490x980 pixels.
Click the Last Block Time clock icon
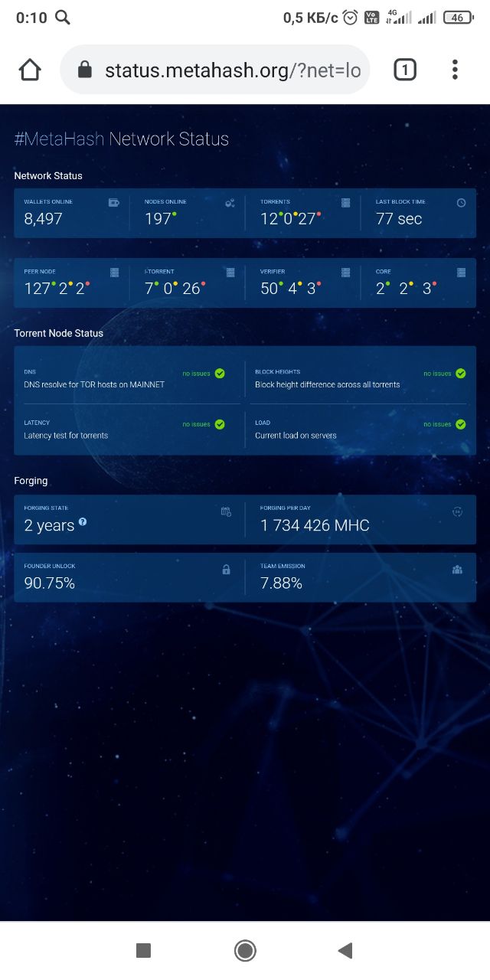(461, 203)
